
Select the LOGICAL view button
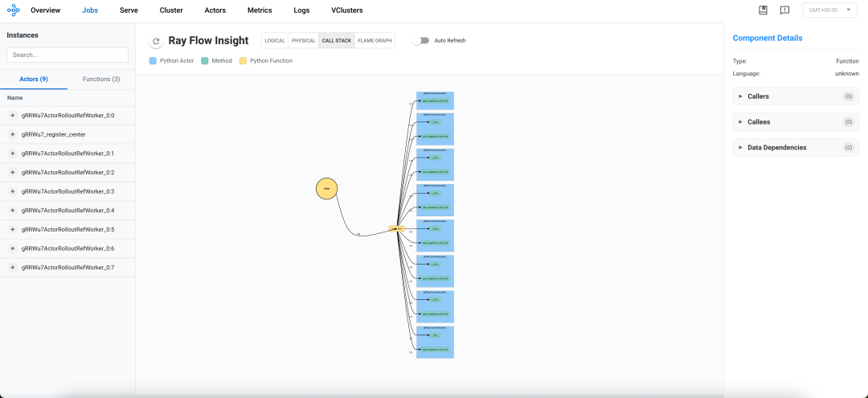(275, 40)
